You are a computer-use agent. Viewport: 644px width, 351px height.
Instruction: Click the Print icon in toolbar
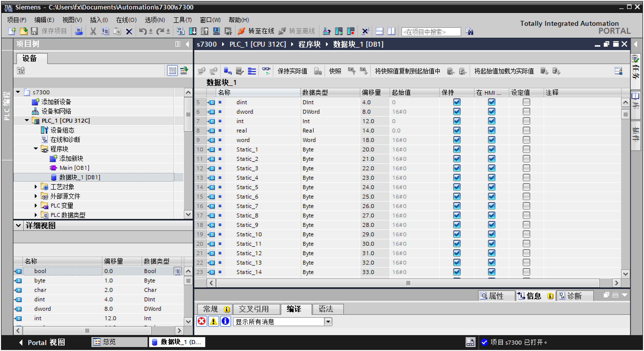point(79,31)
